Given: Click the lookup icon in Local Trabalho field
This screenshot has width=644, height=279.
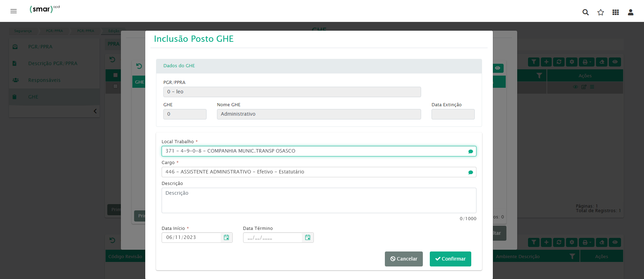Looking at the screenshot, I should 471,152.
